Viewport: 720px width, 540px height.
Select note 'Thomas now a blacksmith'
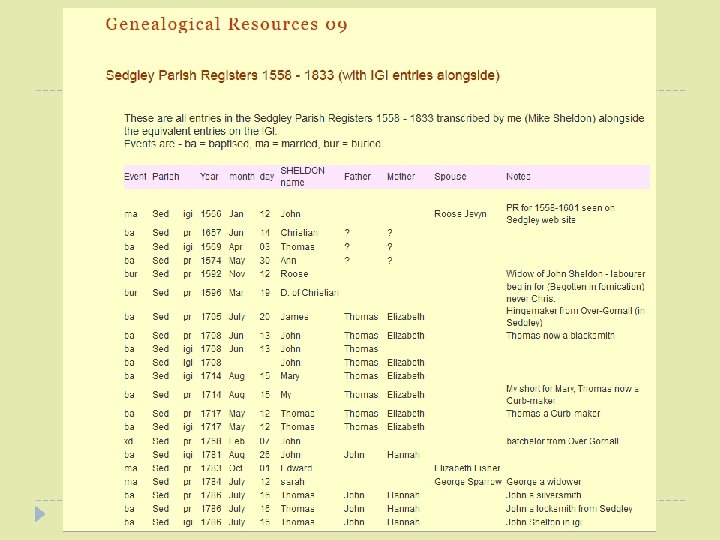pos(560,335)
